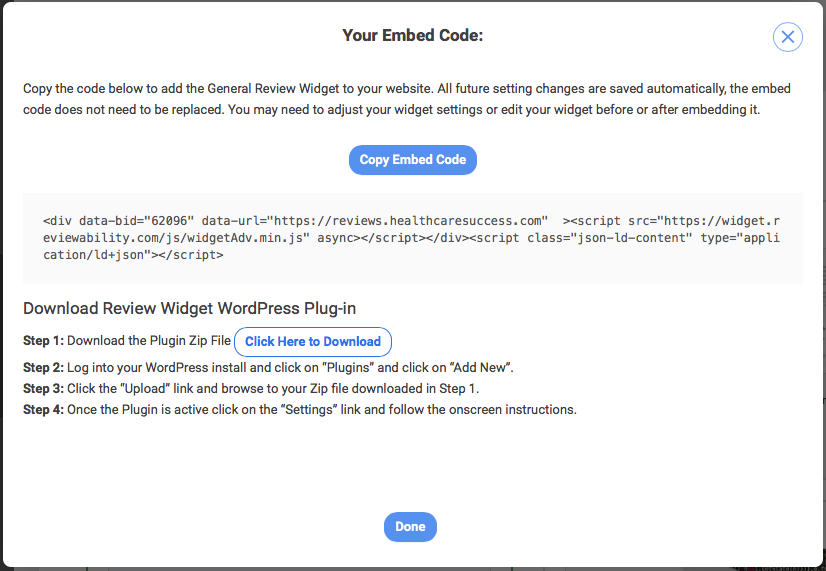This screenshot has height=571, width=826.
Task: Click the "Your Embed Code:" heading
Action: (x=412, y=35)
